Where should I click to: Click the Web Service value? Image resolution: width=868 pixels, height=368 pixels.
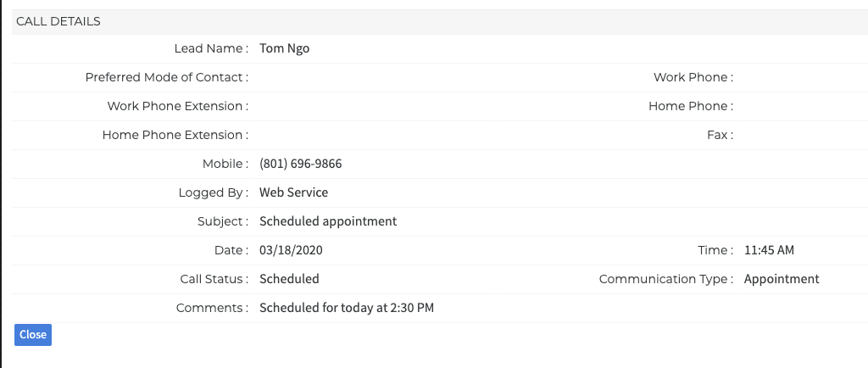click(x=293, y=192)
